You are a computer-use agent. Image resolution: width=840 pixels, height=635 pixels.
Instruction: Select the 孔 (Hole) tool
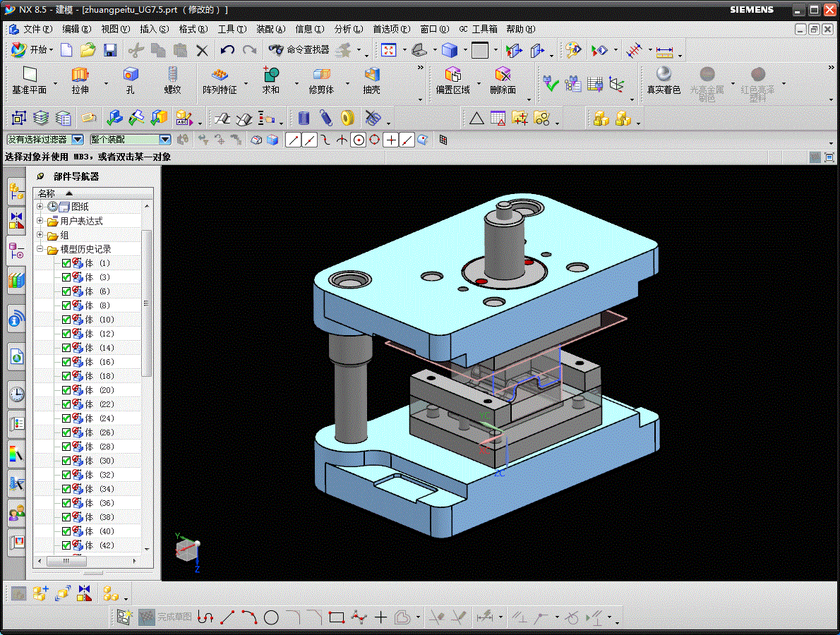[131, 80]
